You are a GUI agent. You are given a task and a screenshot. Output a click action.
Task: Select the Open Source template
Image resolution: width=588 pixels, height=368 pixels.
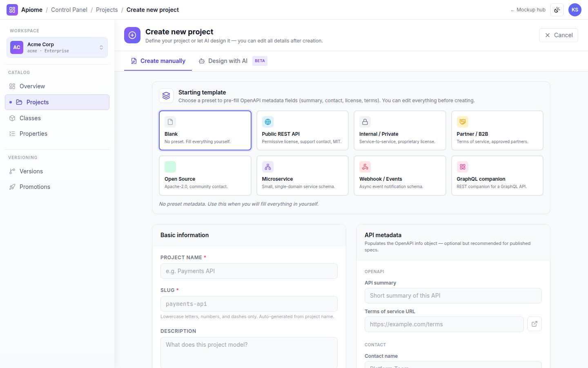pos(205,175)
